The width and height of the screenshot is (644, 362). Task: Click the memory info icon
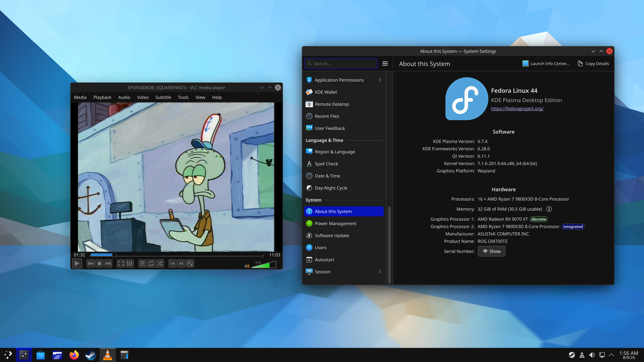549,209
